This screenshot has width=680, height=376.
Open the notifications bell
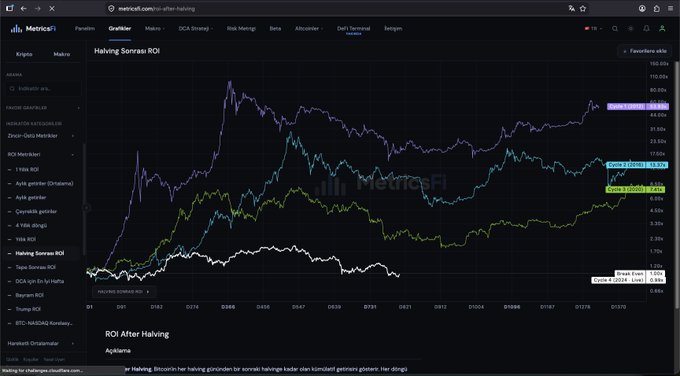point(646,29)
